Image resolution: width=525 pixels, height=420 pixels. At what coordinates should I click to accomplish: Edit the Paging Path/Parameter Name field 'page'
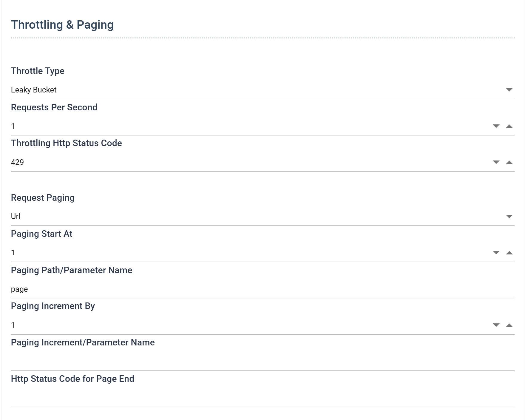click(263, 289)
